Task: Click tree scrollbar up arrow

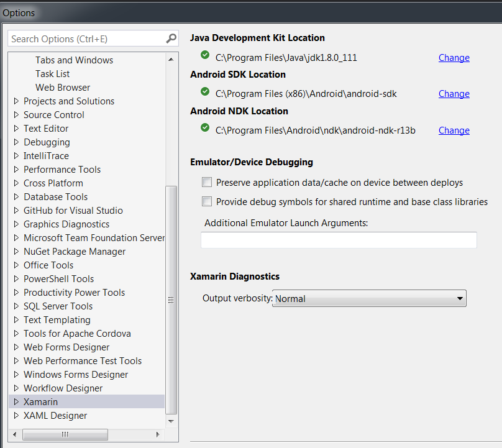Action: point(171,59)
